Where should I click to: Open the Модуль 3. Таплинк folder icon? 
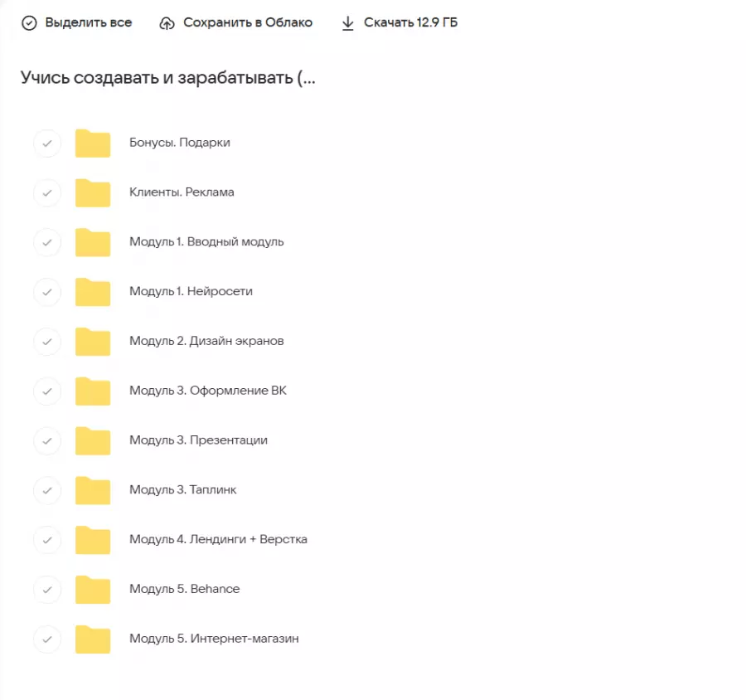tap(93, 491)
